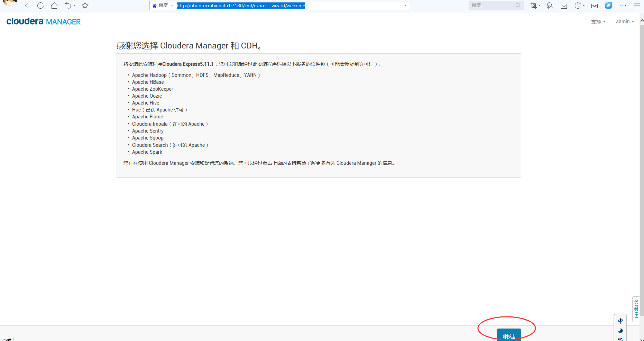Click the Baidu paw icon in address bar
The width and height of the screenshot is (644, 341).
coord(155,6)
